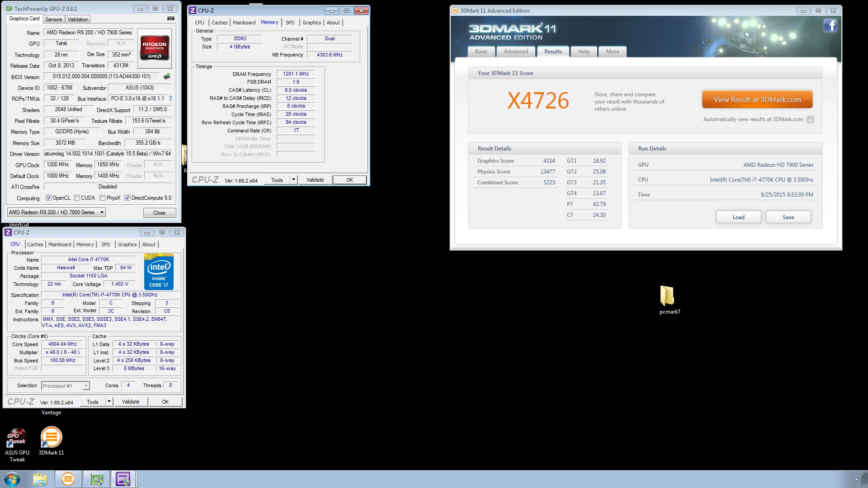
Task: Open Caches tab in lower CPU-Z window
Action: (x=35, y=244)
